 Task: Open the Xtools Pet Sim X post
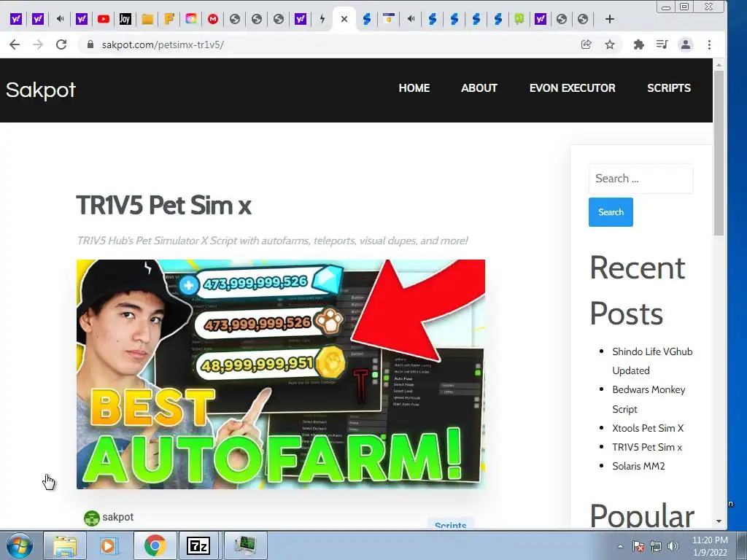tap(648, 428)
